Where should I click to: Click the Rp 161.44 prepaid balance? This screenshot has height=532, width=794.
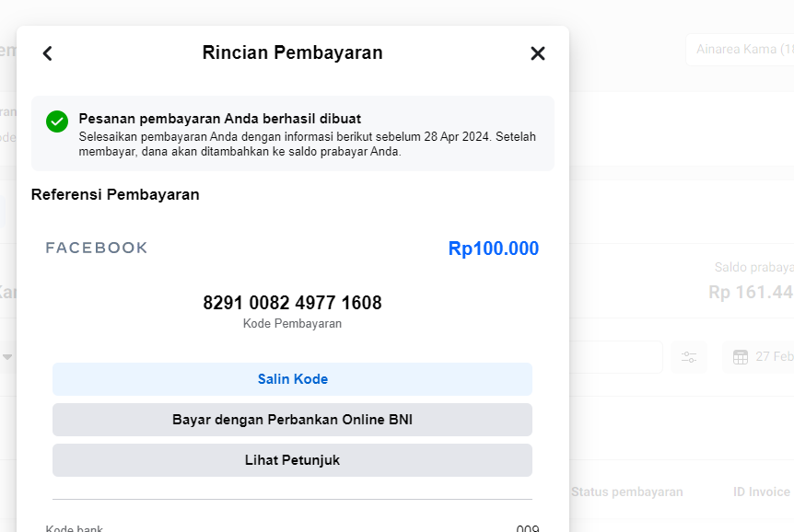coord(751,292)
